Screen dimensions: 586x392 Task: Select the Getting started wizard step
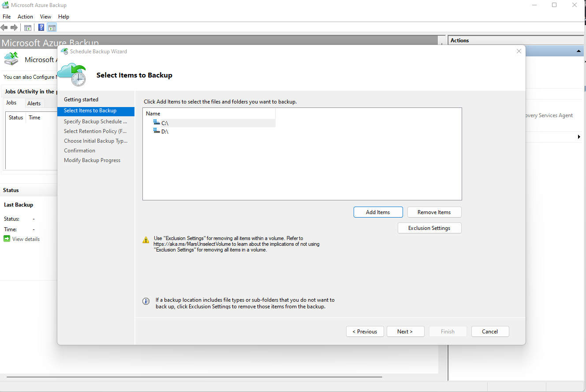coord(81,100)
